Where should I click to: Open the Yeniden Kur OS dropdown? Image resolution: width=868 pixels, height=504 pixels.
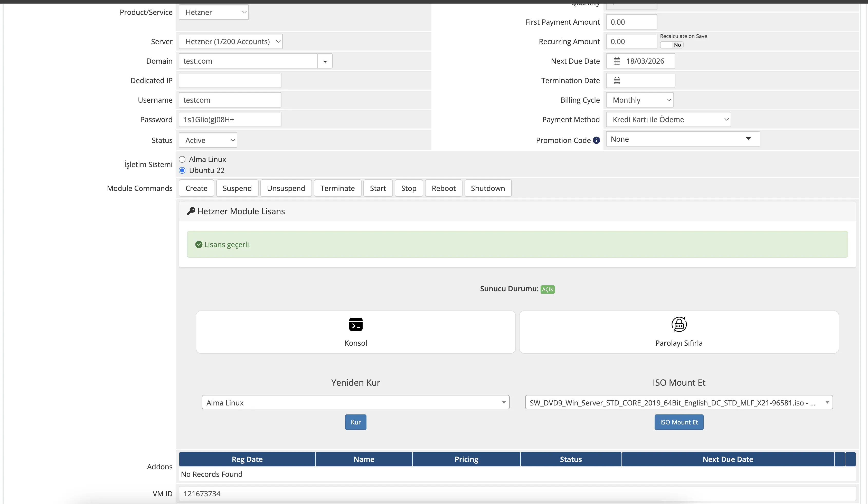(x=355, y=402)
